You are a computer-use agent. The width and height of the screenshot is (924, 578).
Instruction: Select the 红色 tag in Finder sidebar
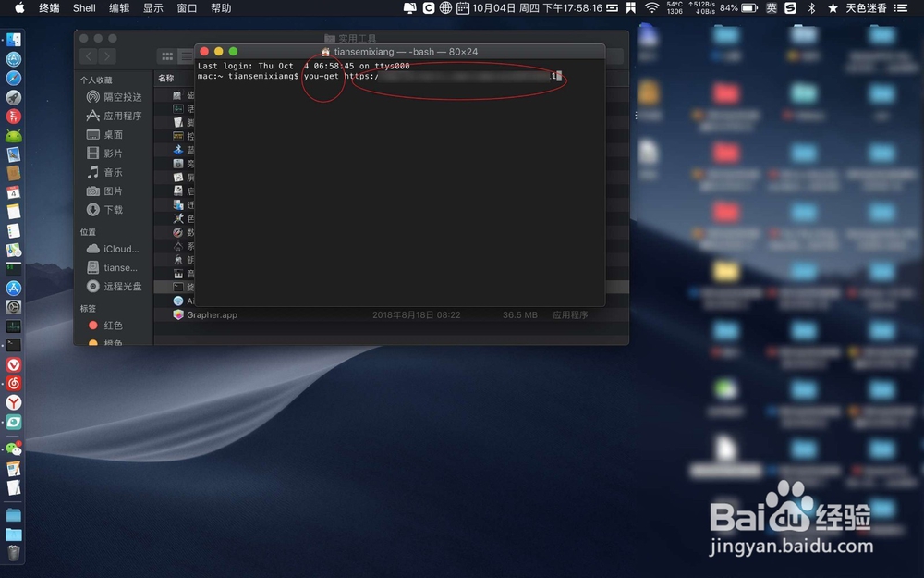click(x=105, y=325)
